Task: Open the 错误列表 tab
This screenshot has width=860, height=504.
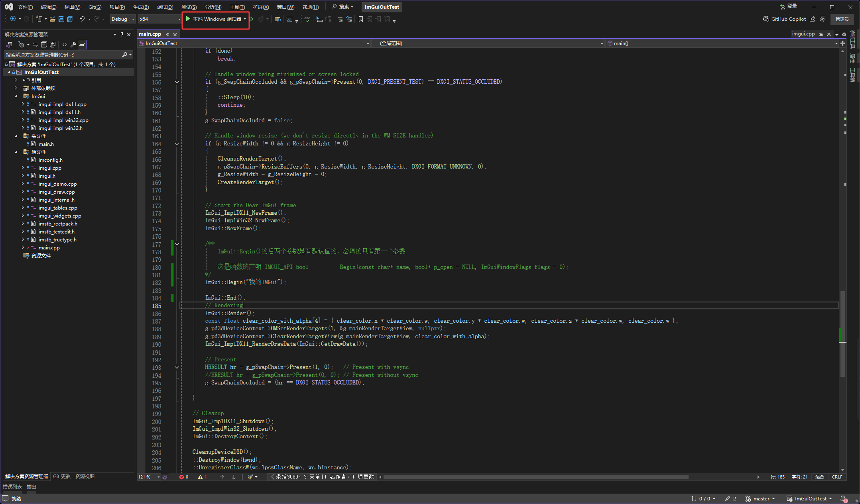Action: tap(12, 487)
